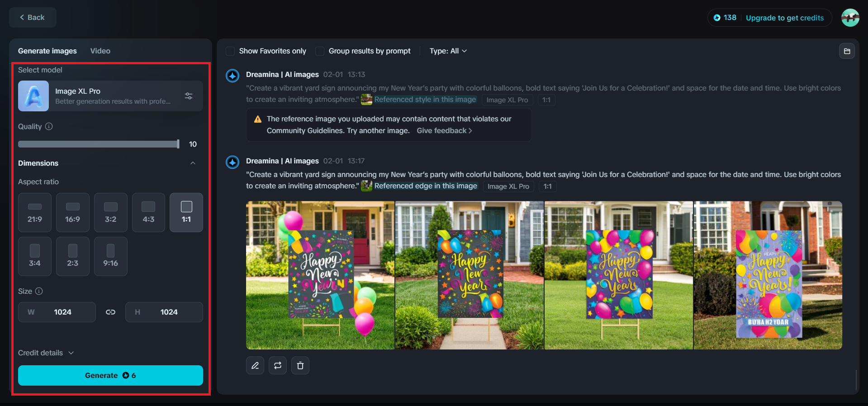Open the Type: All dropdown
The image size is (868, 406).
tap(448, 51)
